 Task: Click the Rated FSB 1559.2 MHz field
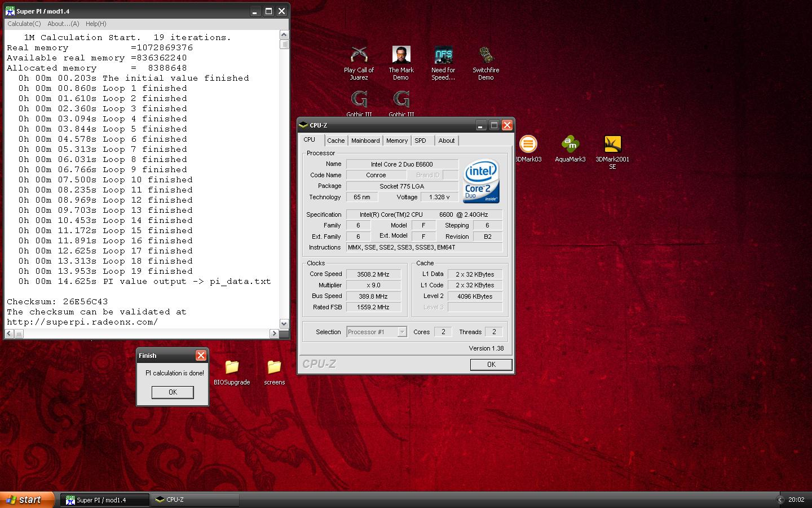[x=373, y=307]
